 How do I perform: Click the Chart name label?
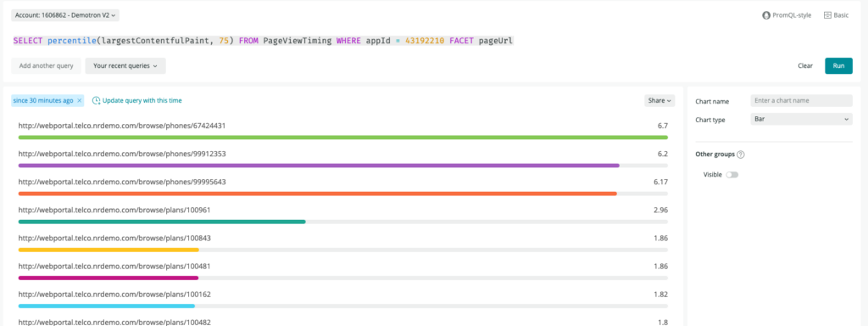click(x=712, y=102)
